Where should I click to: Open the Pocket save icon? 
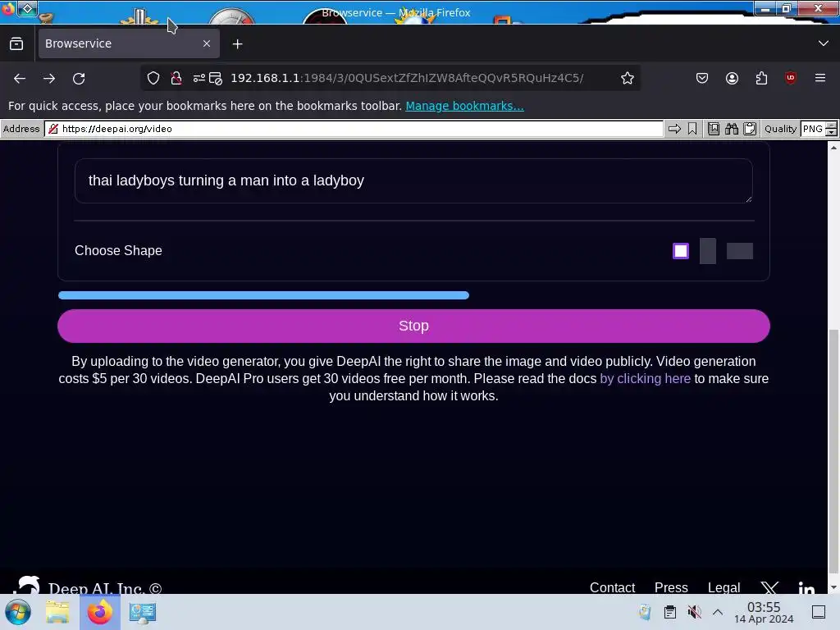702,78
